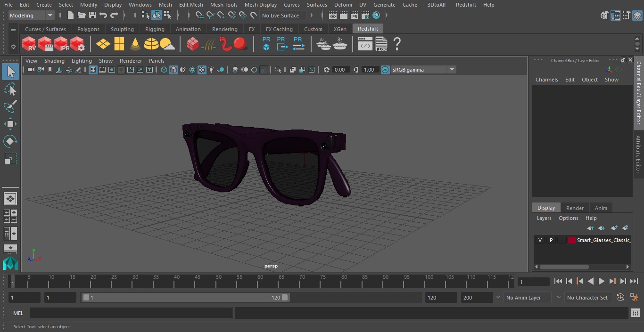Save the scene with disk icon
Image resolution: width=644 pixels, height=332 pixels.
pos(92,16)
